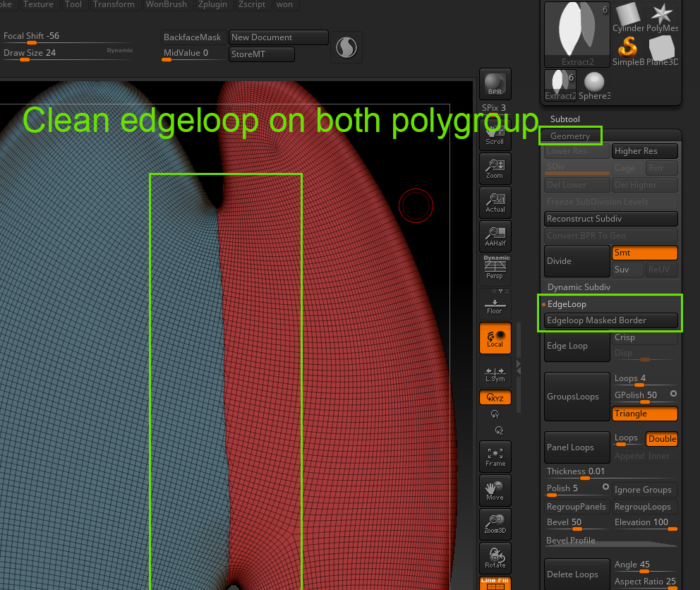Click the Actual size icon
This screenshot has width=700, height=590.
click(495, 203)
